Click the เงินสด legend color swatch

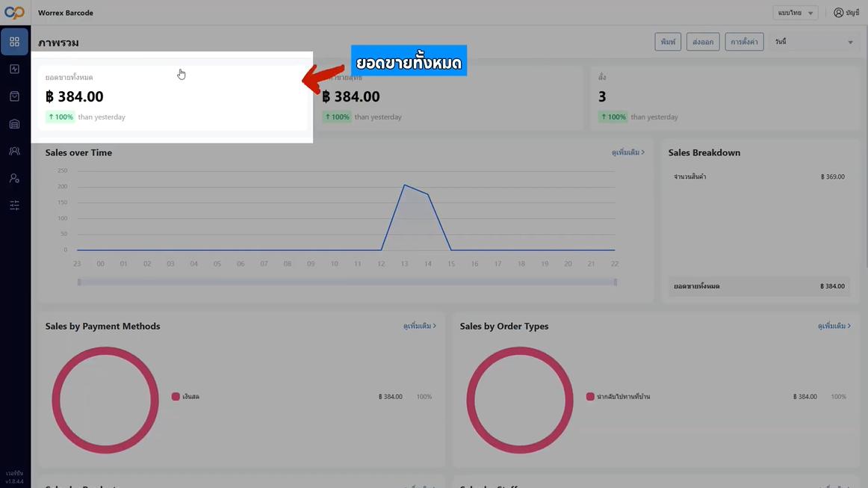coord(176,397)
